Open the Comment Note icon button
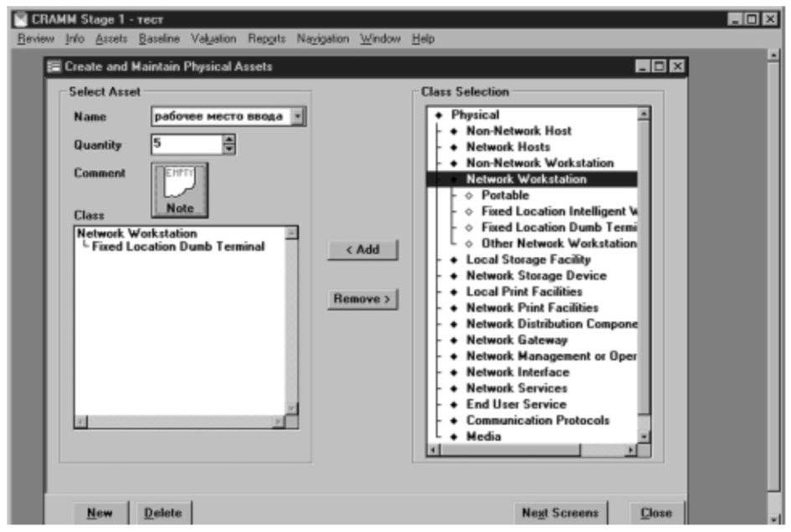 180,191
